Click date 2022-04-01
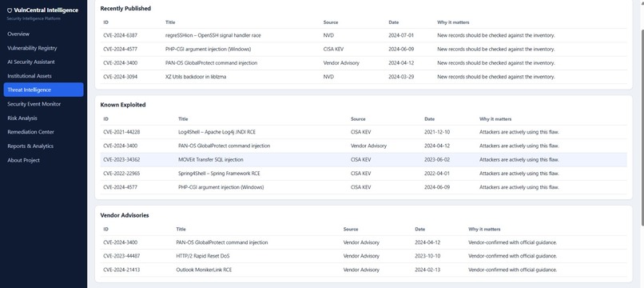Image resolution: width=644 pixels, height=288 pixels. tap(437, 174)
